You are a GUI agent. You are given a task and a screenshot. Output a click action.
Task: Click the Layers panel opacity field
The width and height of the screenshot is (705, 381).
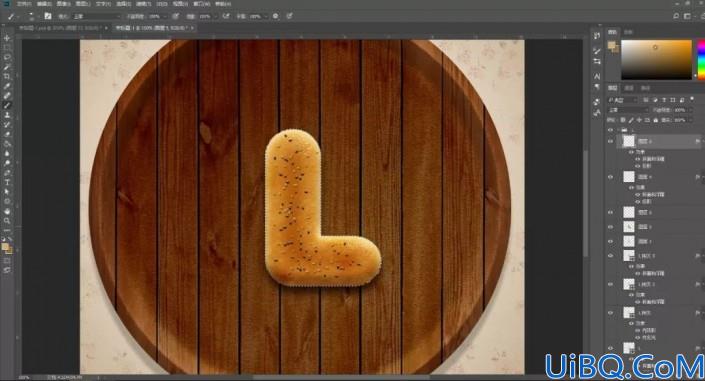click(679, 110)
